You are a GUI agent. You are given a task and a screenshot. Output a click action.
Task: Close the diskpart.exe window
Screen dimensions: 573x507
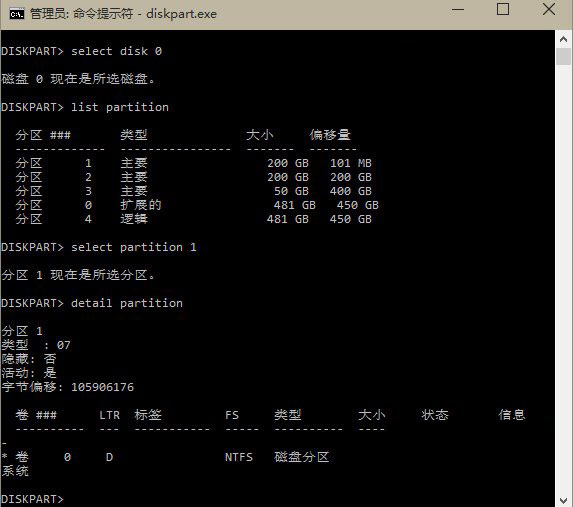(x=549, y=9)
